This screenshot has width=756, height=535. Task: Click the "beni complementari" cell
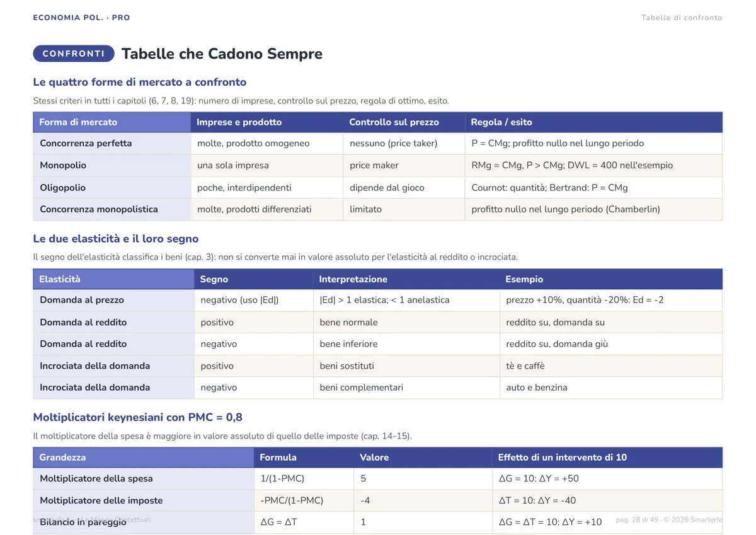(x=406, y=388)
